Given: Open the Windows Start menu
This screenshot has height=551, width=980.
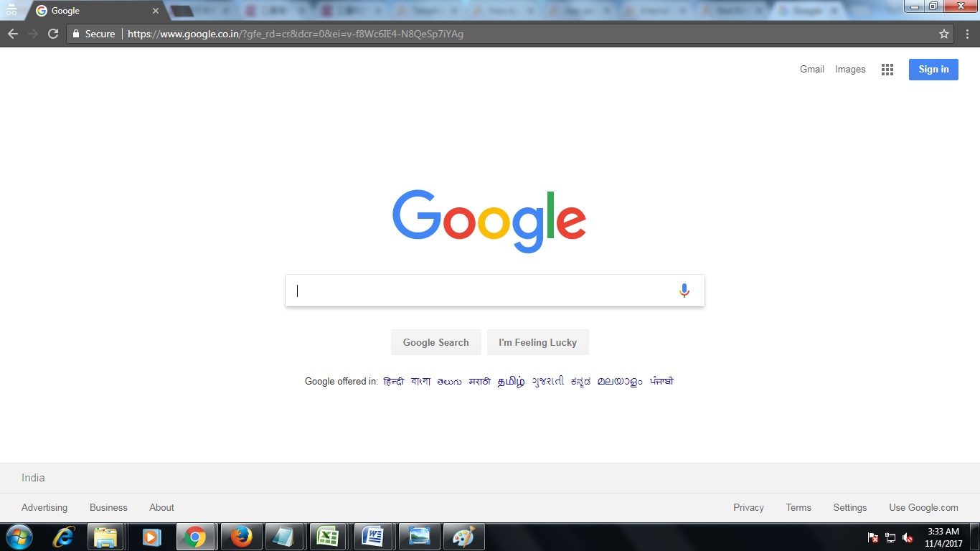Looking at the screenshot, I should point(18,536).
